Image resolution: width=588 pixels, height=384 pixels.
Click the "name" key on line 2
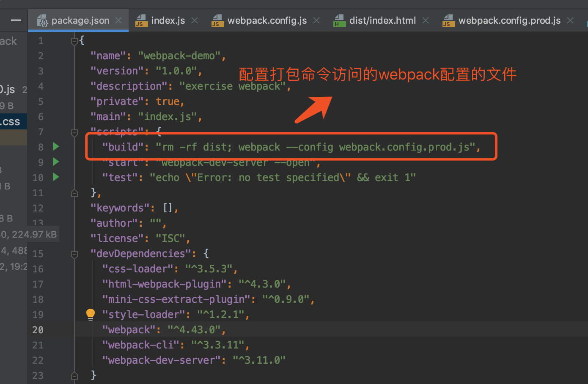pyautogui.click(x=108, y=56)
